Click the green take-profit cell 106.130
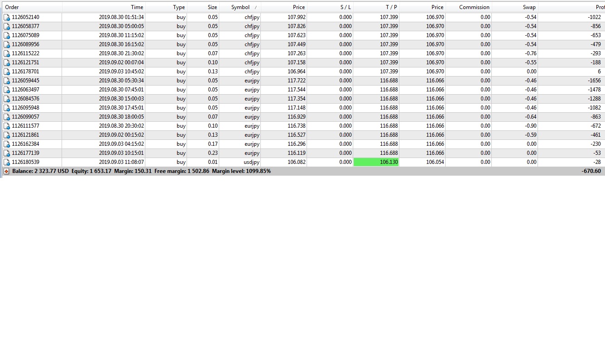605x364 pixels. [x=376, y=162]
